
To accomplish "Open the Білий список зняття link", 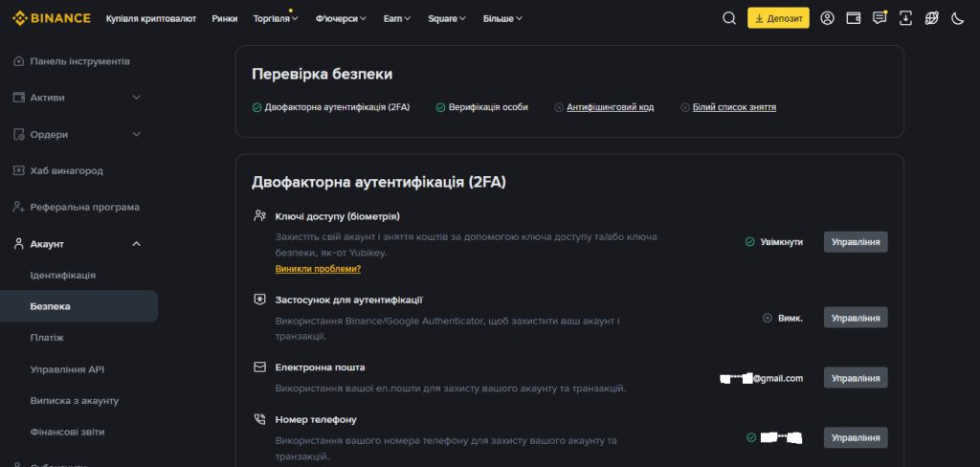I will [734, 107].
